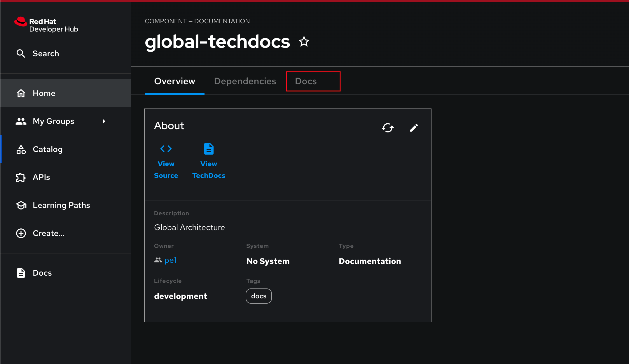Image resolution: width=629 pixels, height=364 pixels.
Task: Click the Global Architecture description text
Action: [x=189, y=228]
